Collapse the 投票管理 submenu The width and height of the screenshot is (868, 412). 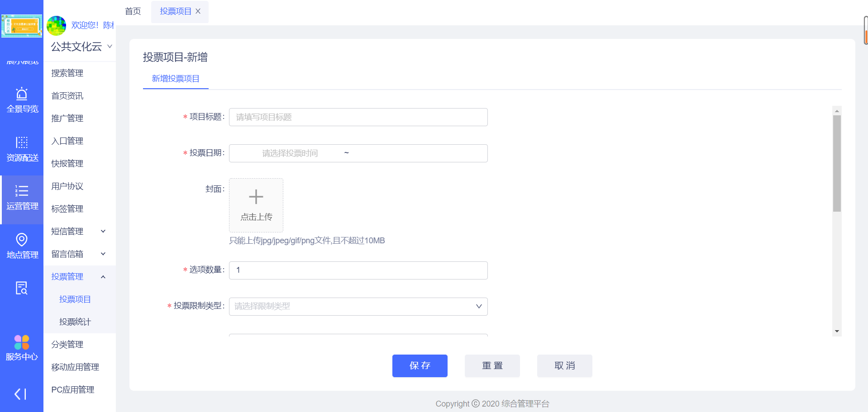[x=103, y=276]
